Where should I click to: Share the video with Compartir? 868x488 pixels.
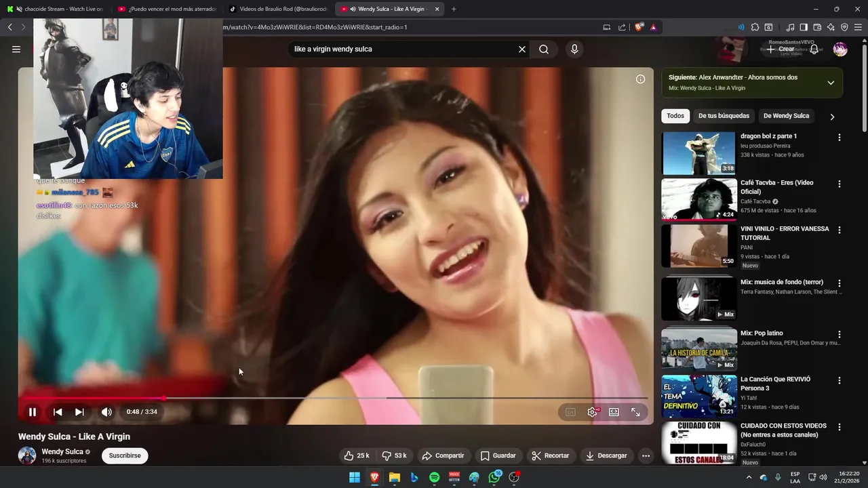pyautogui.click(x=443, y=455)
